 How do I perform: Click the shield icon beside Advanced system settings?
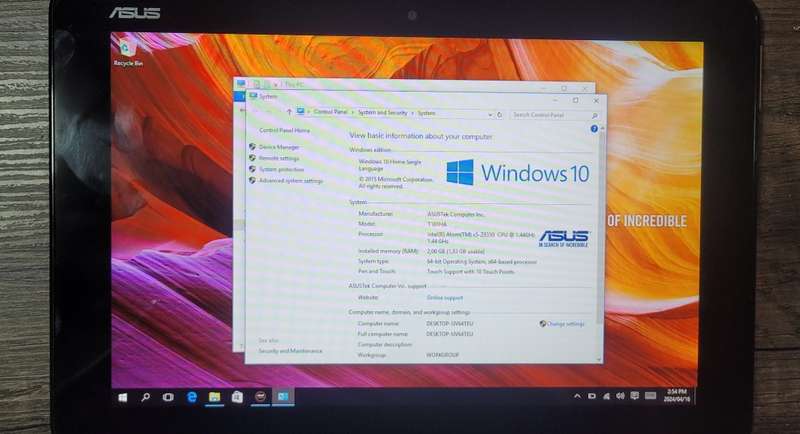pos(252,180)
